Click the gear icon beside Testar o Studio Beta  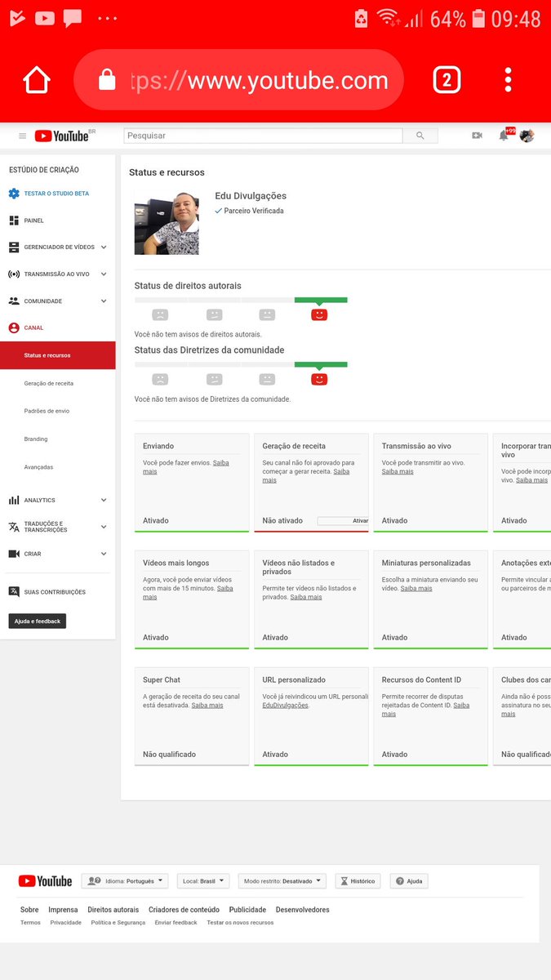tap(14, 194)
